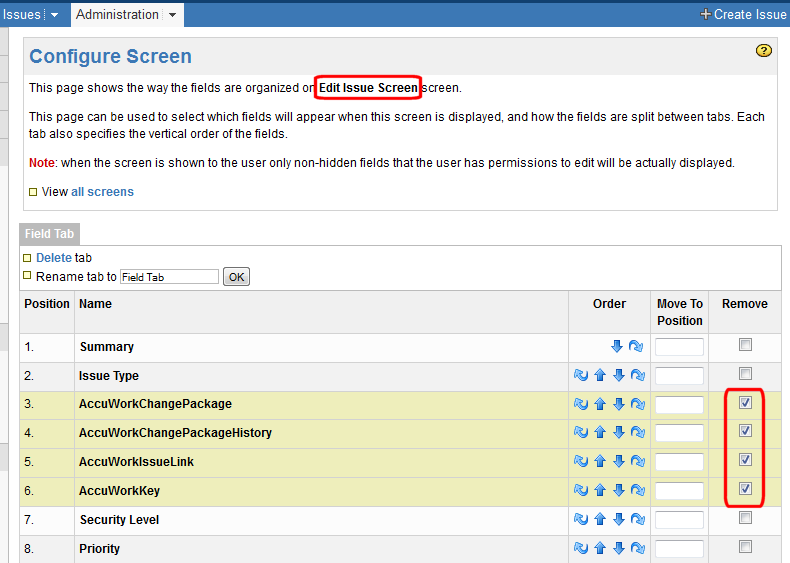
Task: Open the help icon for Configure Screen
Action: (764, 51)
